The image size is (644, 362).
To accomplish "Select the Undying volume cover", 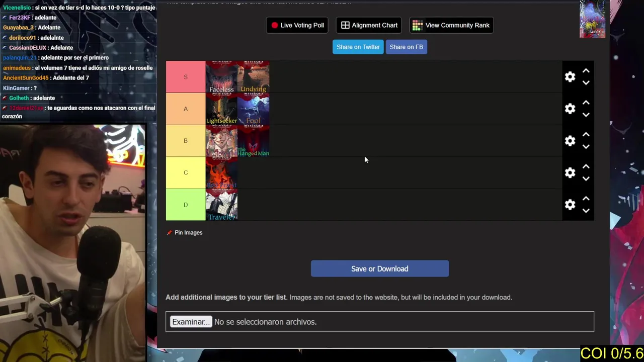I will coord(253,77).
